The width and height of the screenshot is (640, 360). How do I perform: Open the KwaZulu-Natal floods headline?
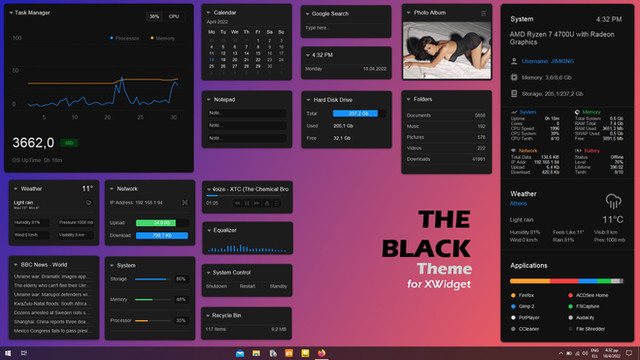(x=51, y=304)
